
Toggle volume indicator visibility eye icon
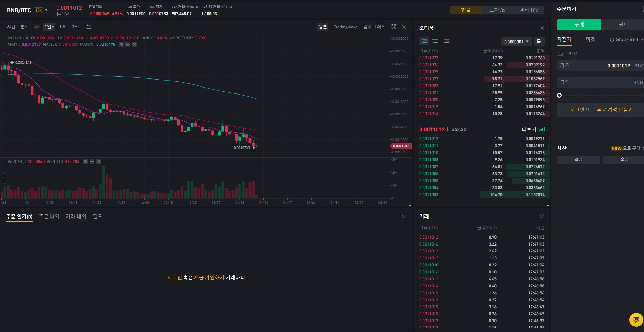pos(85,161)
